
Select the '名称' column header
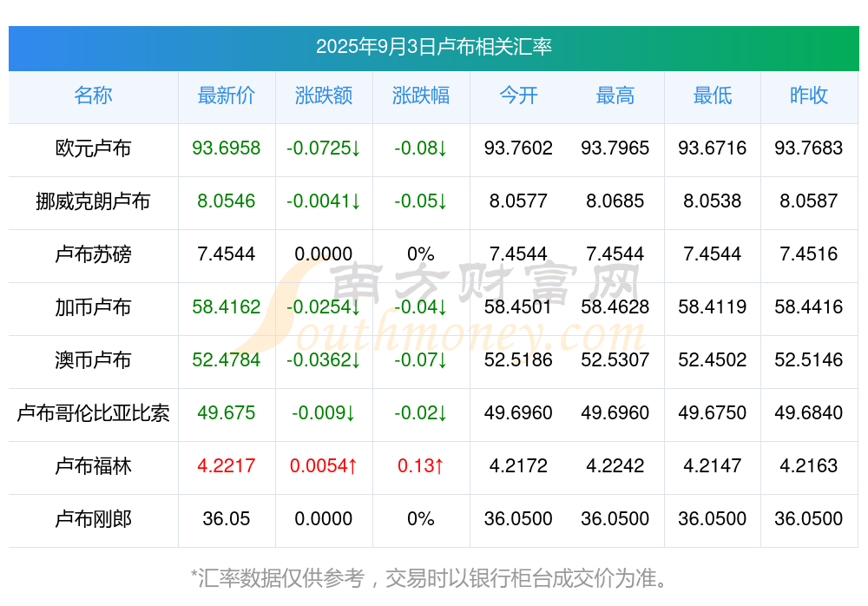coord(93,96)
